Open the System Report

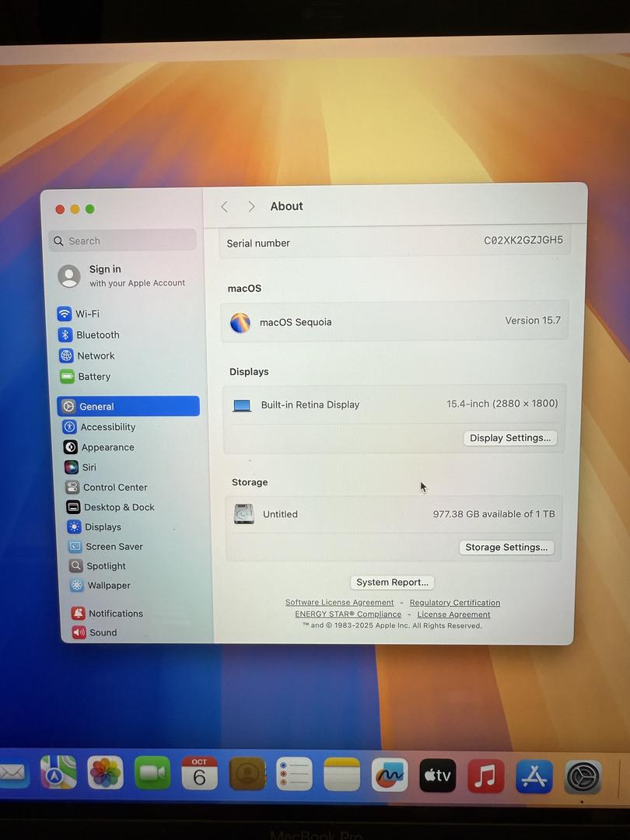click(392, 583)
